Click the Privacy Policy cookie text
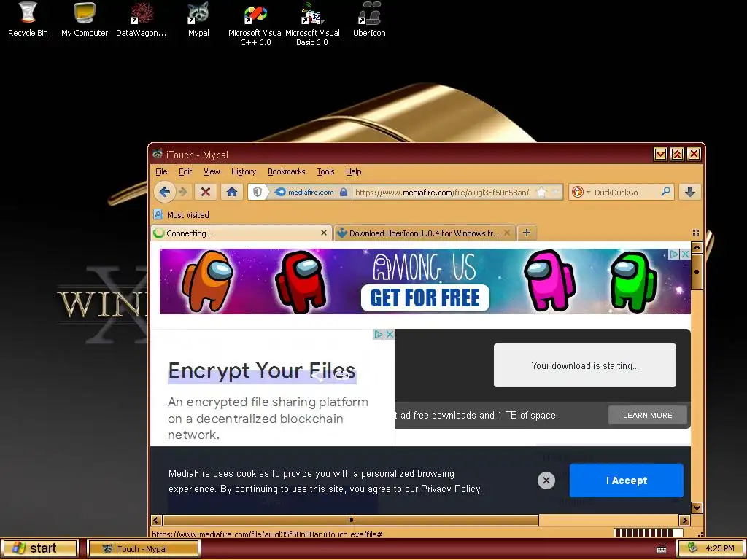The image size is (747, 560). (452, 489)
